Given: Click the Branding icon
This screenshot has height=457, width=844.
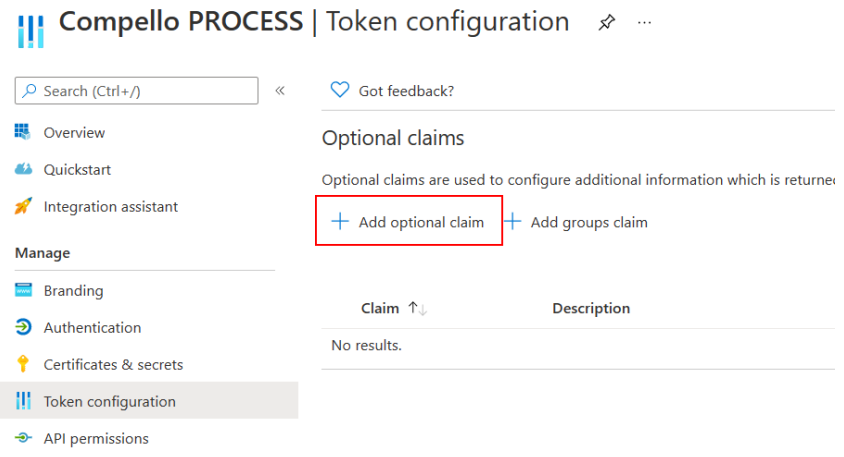Looking at the screenshot, I should (23, 290).
